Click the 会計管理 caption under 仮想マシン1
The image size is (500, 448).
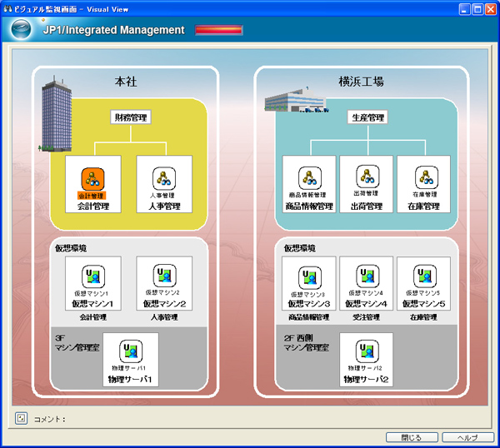click(x=93, y=317)
